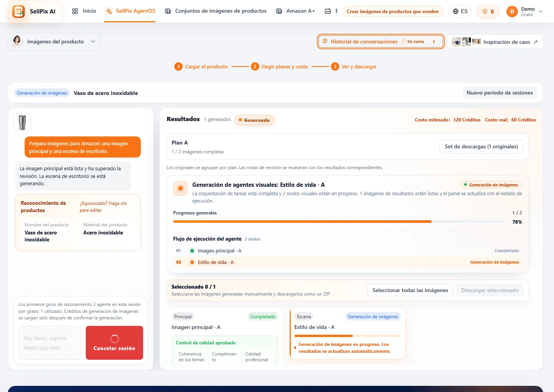Click the SellPix AI logo icon
The height and width of the screenshot is (392, 554).
(x=18, y=12)
